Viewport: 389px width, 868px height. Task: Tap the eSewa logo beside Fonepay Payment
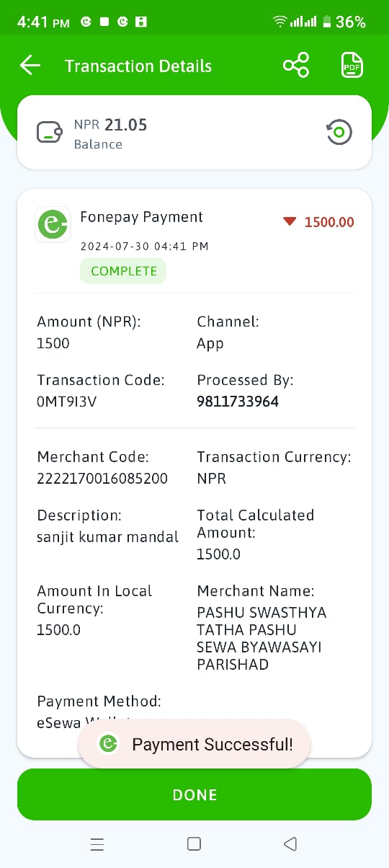(53, 225)
